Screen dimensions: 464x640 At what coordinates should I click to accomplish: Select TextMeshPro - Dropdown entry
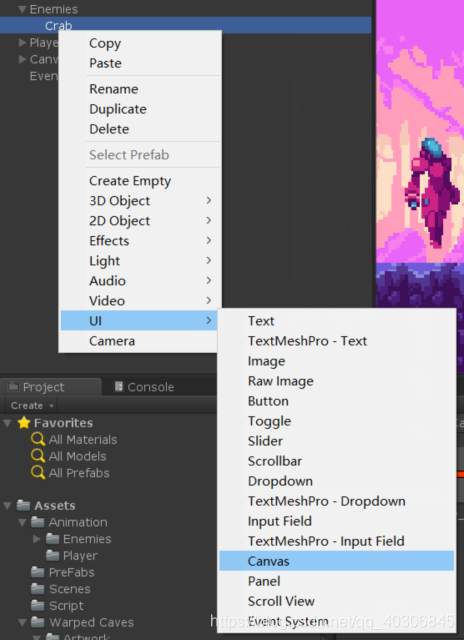[337, 501]
